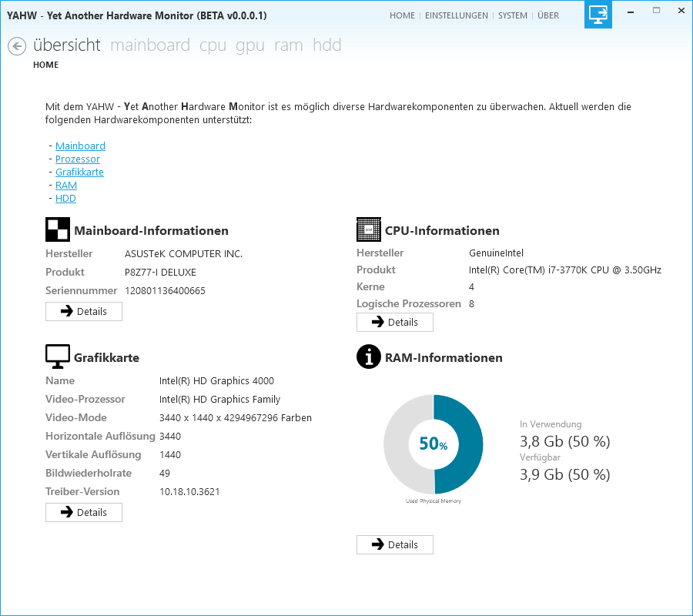693x616 pixels.
Task: Open Details under CPU-Informationen
Action: (395, 322)
